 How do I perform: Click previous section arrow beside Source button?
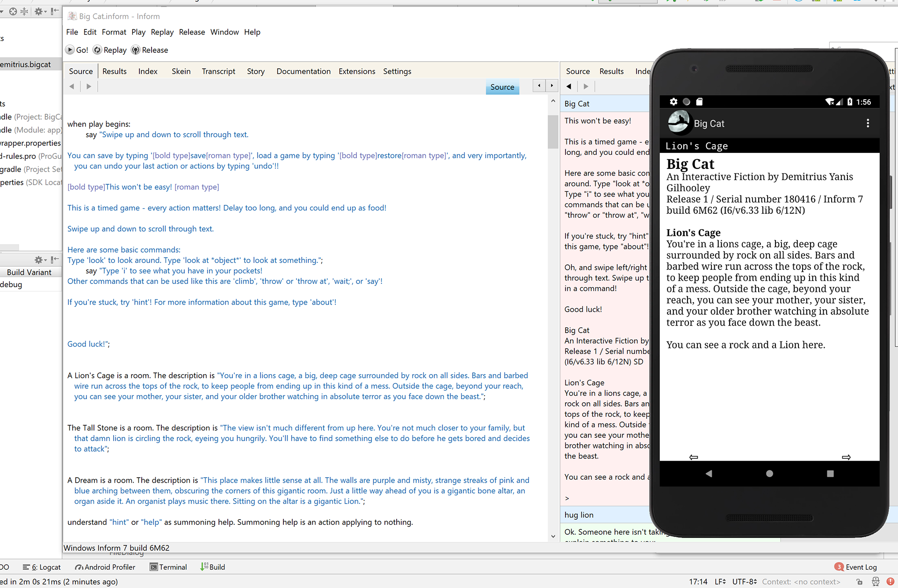539,86
